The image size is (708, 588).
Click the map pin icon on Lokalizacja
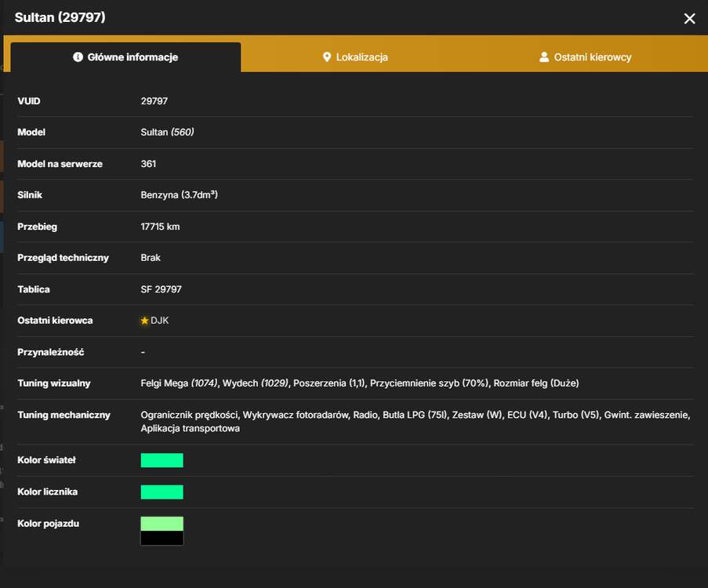point(327,57)
